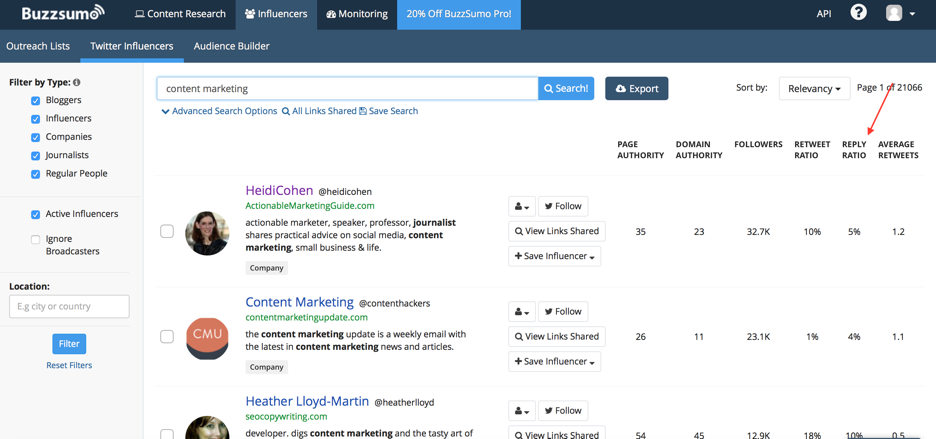The height and width of the screenshot is (439, 936).
Task: Open the API link
Action: coord(824,14)
